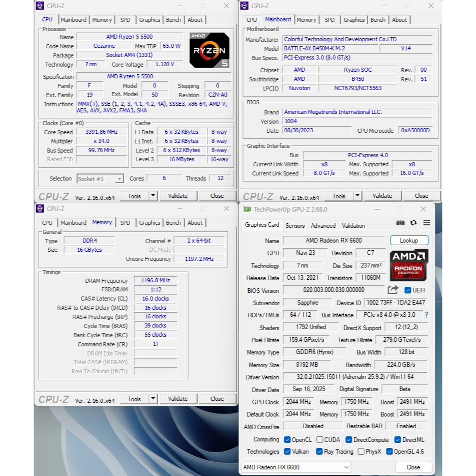Open the GPU-Z hamburger menu
This screenshot has height=476, width=476.
(427, 223)
